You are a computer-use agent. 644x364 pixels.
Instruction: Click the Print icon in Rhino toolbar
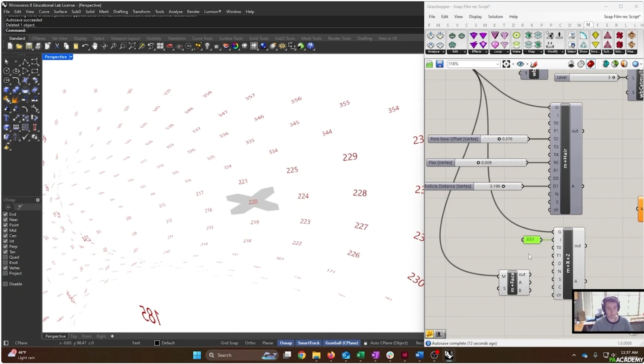[x=38, y=46]
